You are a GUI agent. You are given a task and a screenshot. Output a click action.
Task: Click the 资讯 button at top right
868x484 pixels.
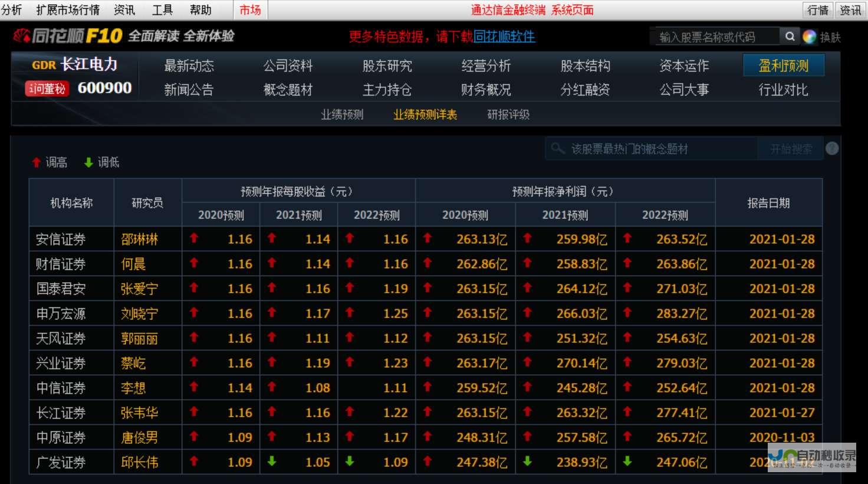tap(850, 10)
